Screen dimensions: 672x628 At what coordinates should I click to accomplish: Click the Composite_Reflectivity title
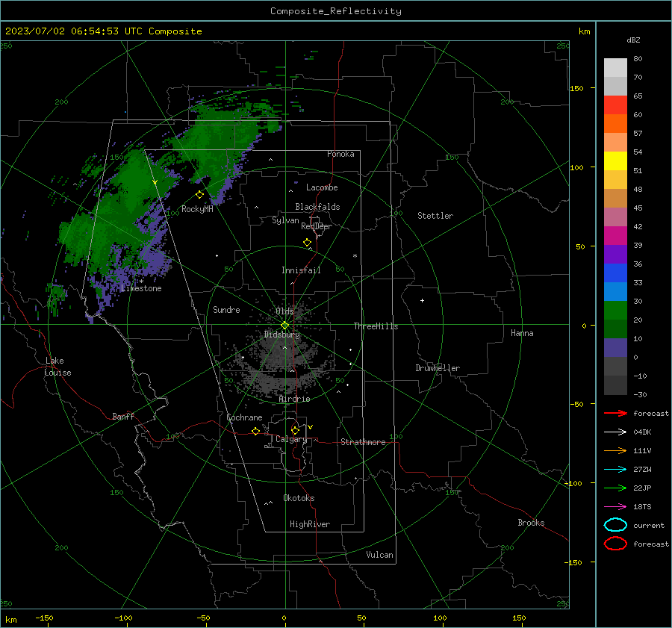coord(335,11)
